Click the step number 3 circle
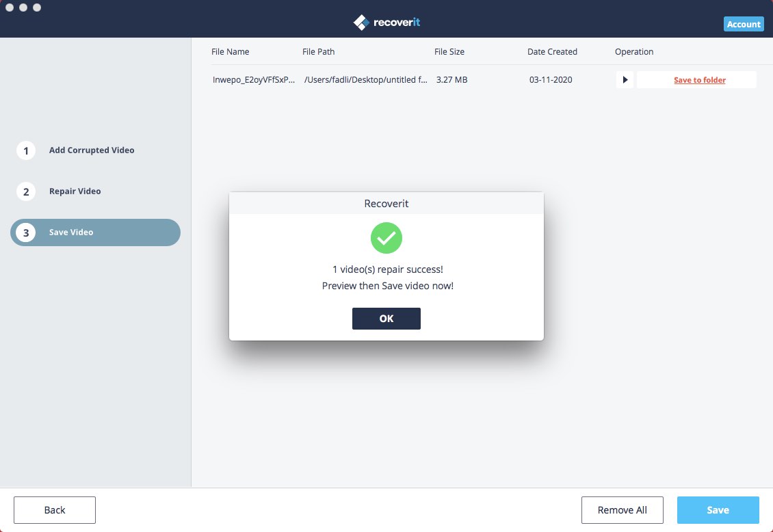This screenshot has width=773, height=532. point(25,232)
